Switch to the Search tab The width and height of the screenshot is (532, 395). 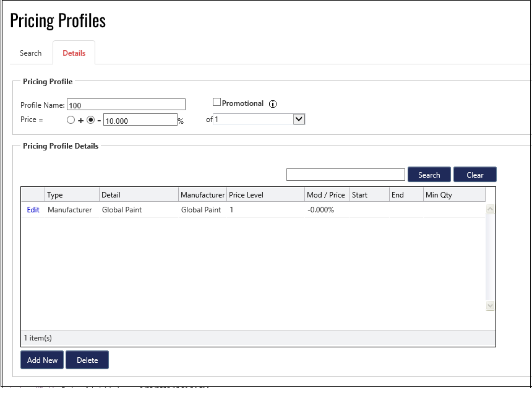pos(30,53)
